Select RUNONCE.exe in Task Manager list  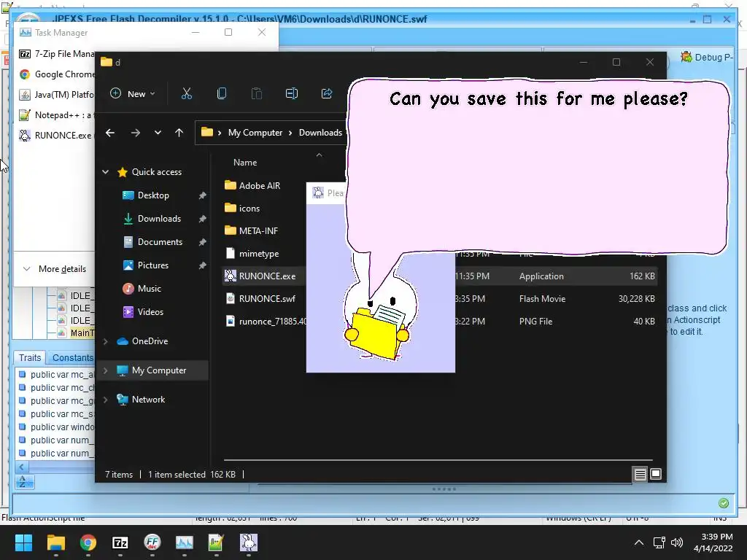tap(56, 136)
